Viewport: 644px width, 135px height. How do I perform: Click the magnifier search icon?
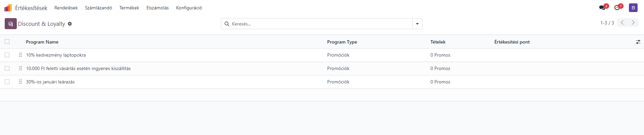227,24
